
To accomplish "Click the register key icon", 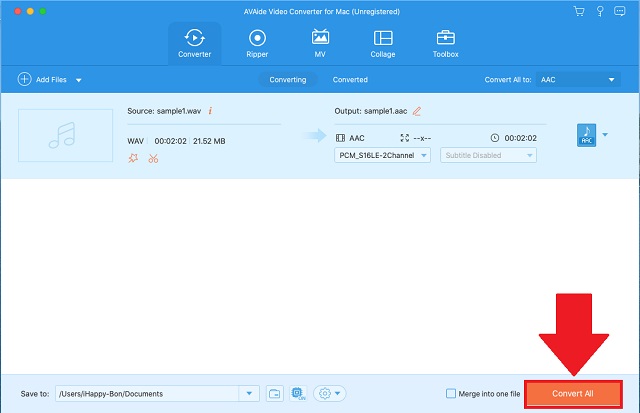I will tap(600, 11).
